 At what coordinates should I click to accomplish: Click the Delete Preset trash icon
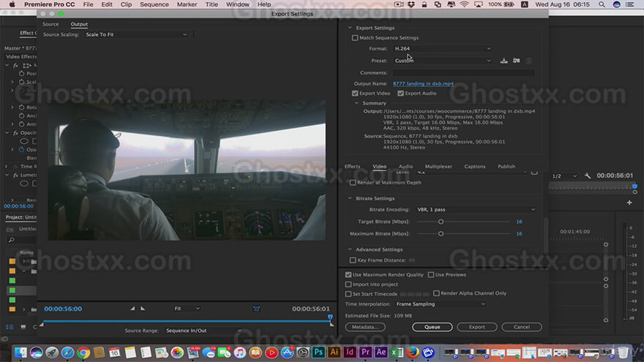click(529, 61)
